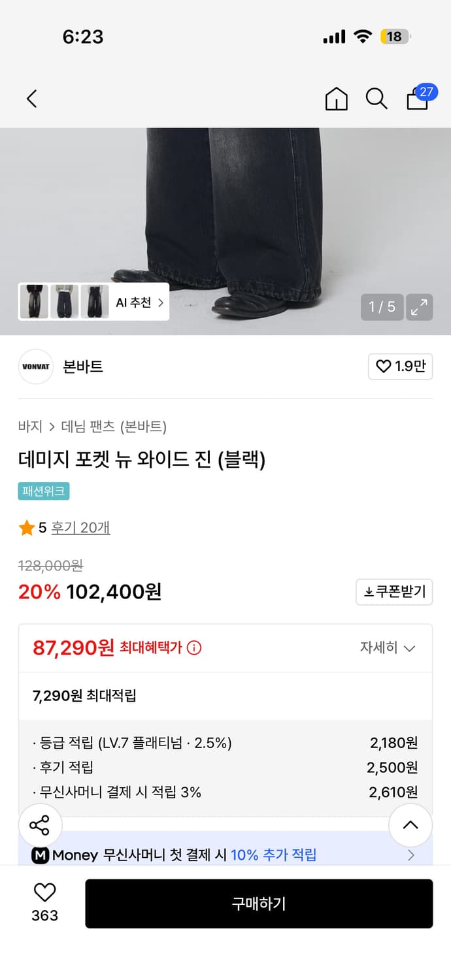Viewport: 451px width, 980px height.
Task: Like the product with the 1.9만 heart
Action: pos(400,367)
